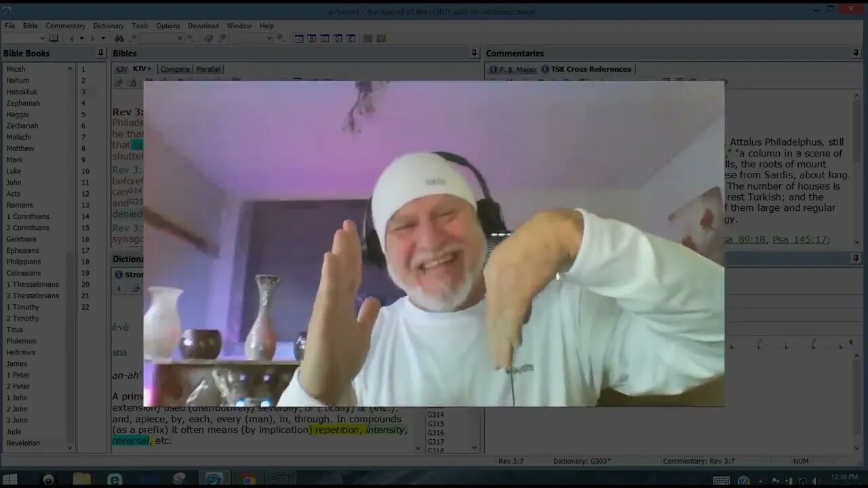Click the pin icon on lower right panel
The image size is (868, 488).
click(x=856, y=258)
